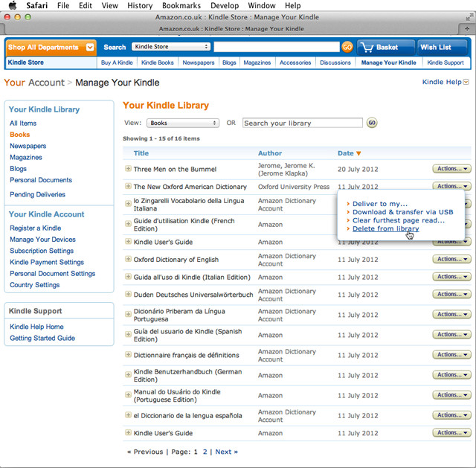The image size is (476, 468).
Task: Click the Amazon main search field
Action: (x=277, y=47)
